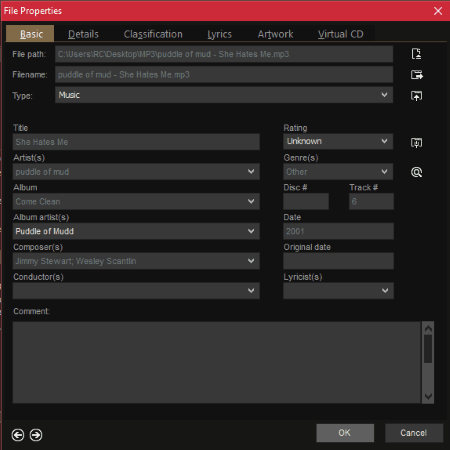This screenshot has width=450, height=450.
Task: Click the Comment box scrollbar down arrow
Action: 428,396
